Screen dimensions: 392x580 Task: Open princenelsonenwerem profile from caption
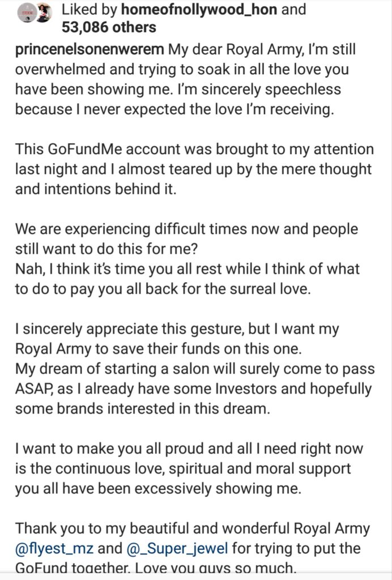(90, 50)
